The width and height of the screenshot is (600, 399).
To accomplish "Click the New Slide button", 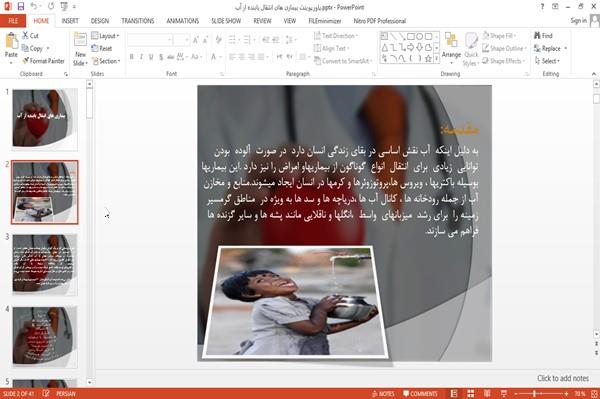I will point(80,49).
